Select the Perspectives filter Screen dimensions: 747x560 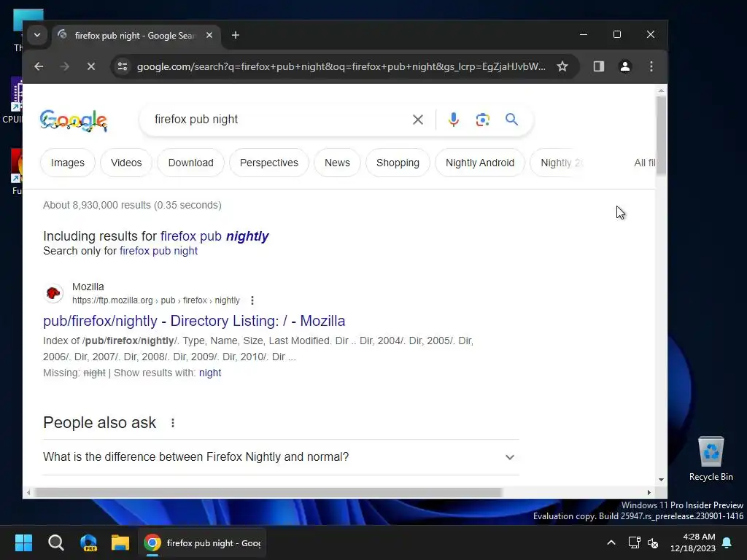(x=269, y=163)
